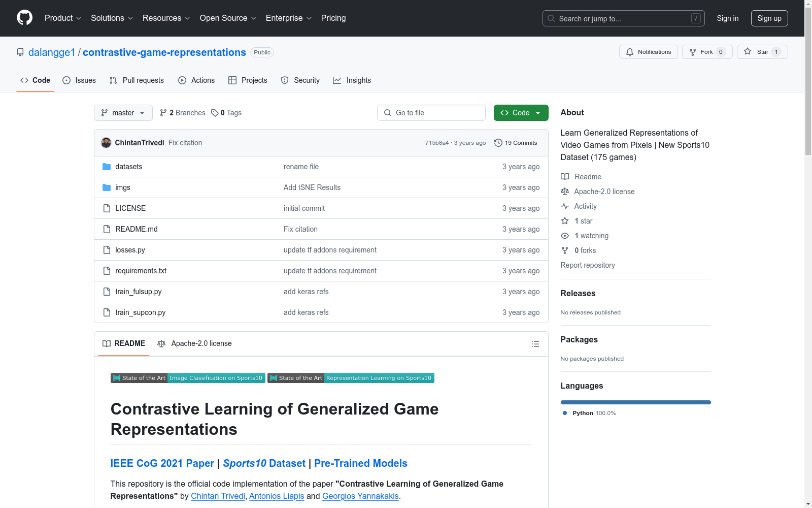Click the train_supcon.py file icon
The width and height of the screenshot is (812, 508).
click(107, 312)
